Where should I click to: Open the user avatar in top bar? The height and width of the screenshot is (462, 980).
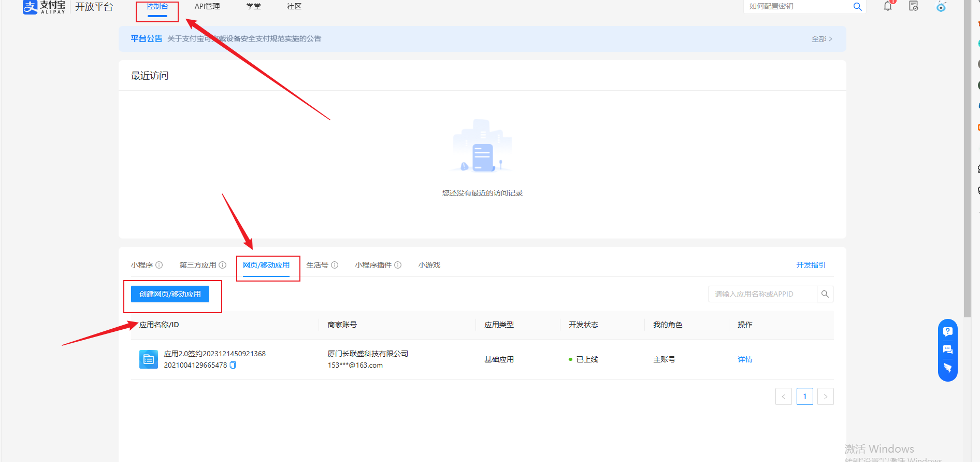[941, 7]
